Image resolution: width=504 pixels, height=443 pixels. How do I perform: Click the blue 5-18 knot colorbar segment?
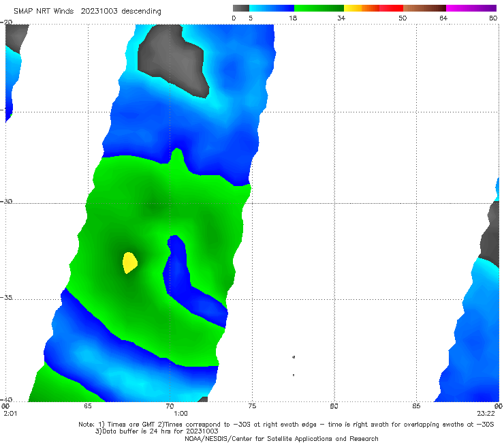272,8
